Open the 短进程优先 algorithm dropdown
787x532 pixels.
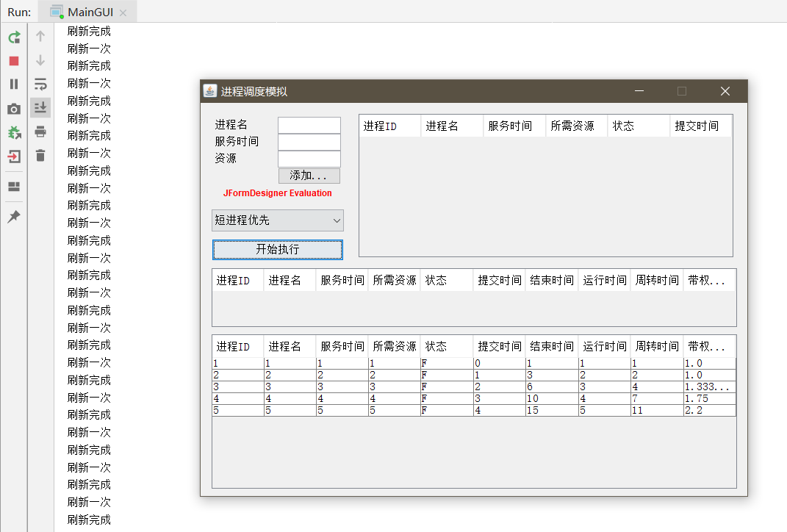pos(278,220)
